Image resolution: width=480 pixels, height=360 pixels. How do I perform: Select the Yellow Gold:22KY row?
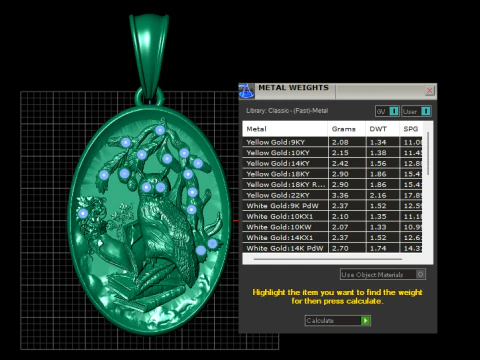(332, 195)
